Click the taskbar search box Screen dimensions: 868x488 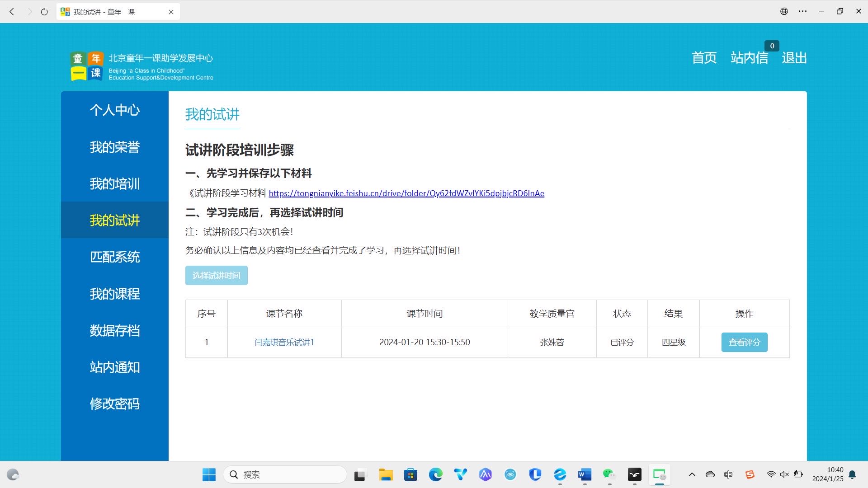click(x=285, y=474)
